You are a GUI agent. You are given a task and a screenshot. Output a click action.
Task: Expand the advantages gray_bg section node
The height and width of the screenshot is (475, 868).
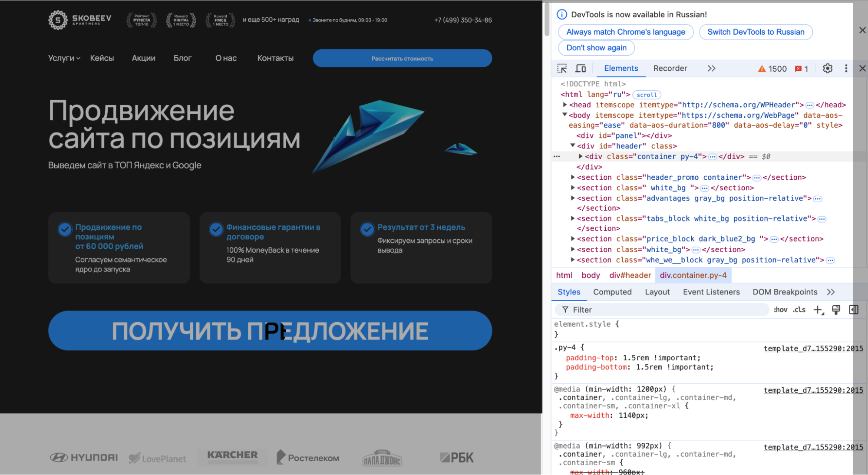(573, 198)
